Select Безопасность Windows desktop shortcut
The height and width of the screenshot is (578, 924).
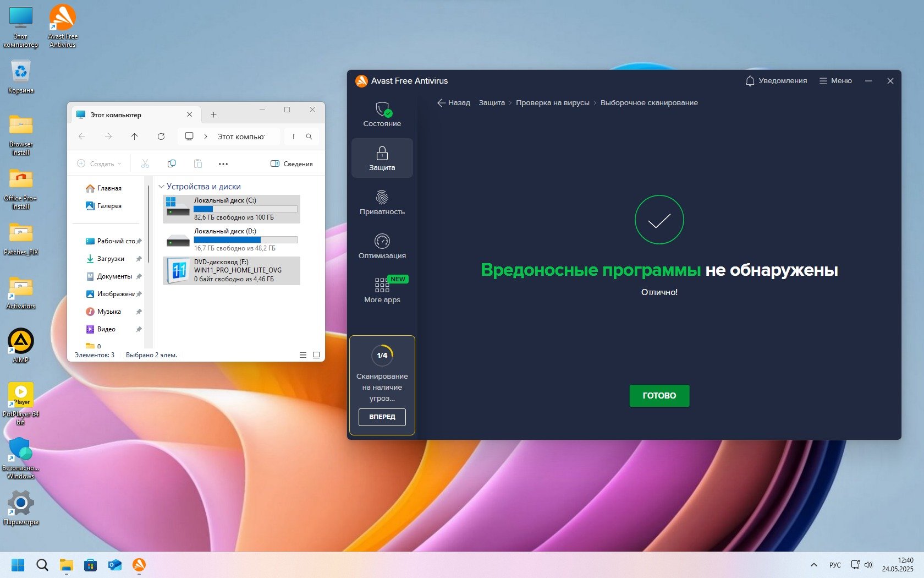(21, 458)
